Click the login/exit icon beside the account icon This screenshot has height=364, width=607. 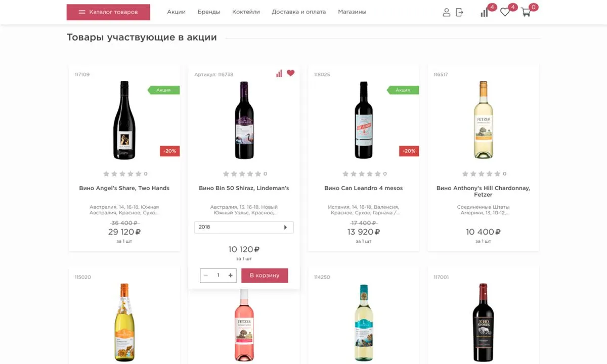pos(460,12)
